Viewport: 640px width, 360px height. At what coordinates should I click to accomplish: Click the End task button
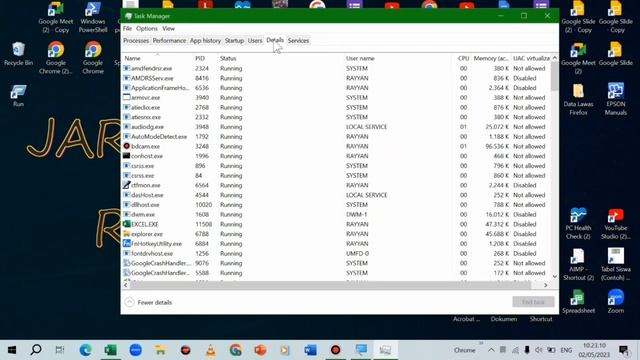click(x=533, y=302)
